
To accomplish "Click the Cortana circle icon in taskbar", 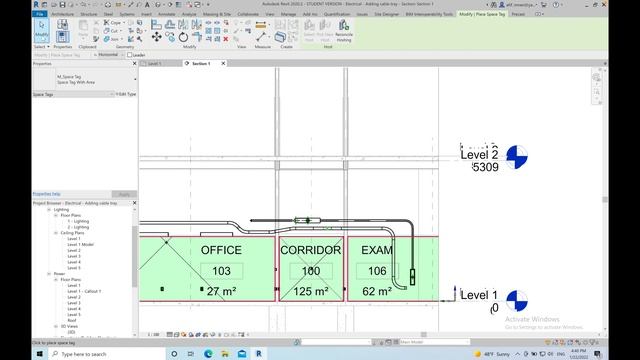I will coord(174,354).
